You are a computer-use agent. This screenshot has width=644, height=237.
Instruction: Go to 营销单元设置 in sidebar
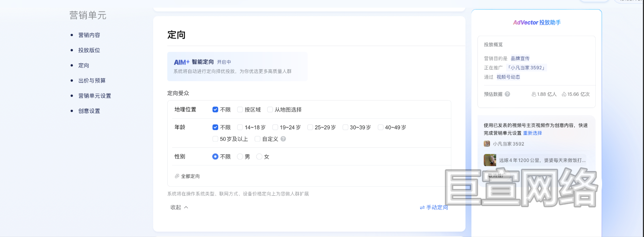tap(95, 95)
